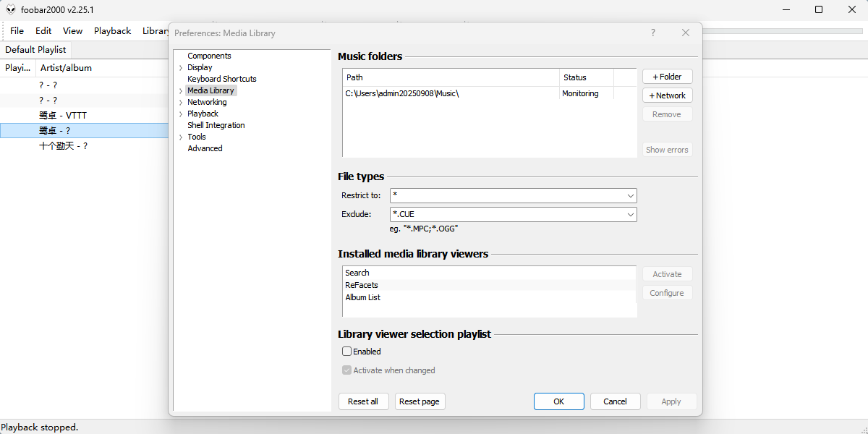Add a music folder with the +Folder button
Viewport: 868px width, 434px height.
coord(667,76)
